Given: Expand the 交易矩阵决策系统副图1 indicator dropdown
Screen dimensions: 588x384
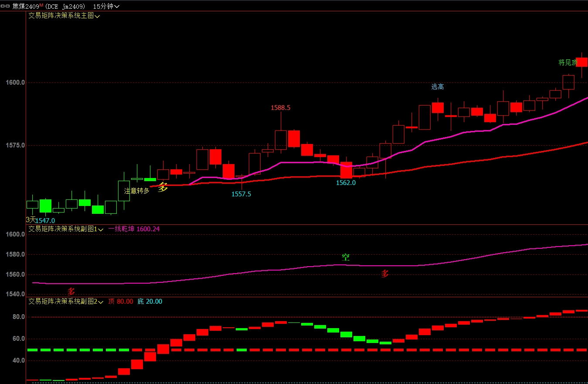Looking at the screenshot, I should 66,229.
